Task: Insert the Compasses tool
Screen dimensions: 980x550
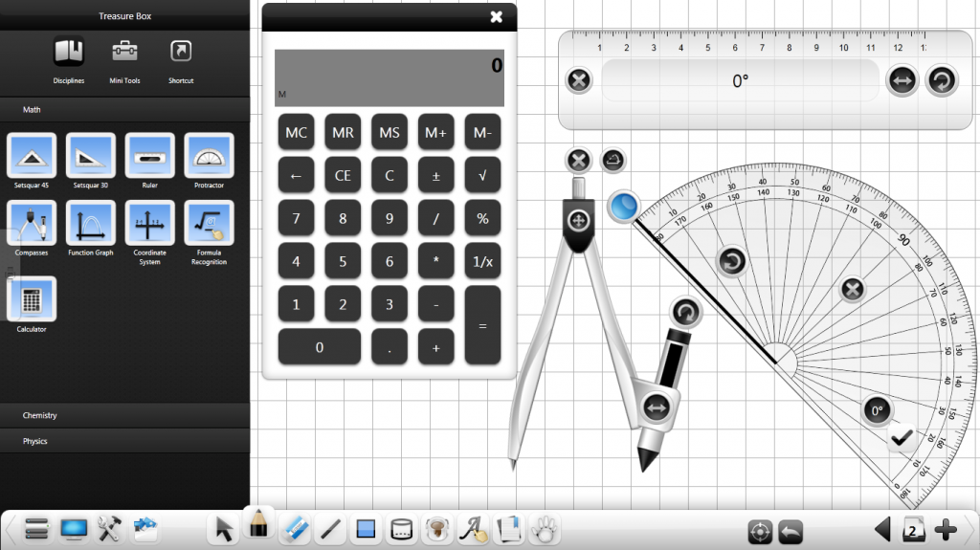Action: (x=32, y=223)
